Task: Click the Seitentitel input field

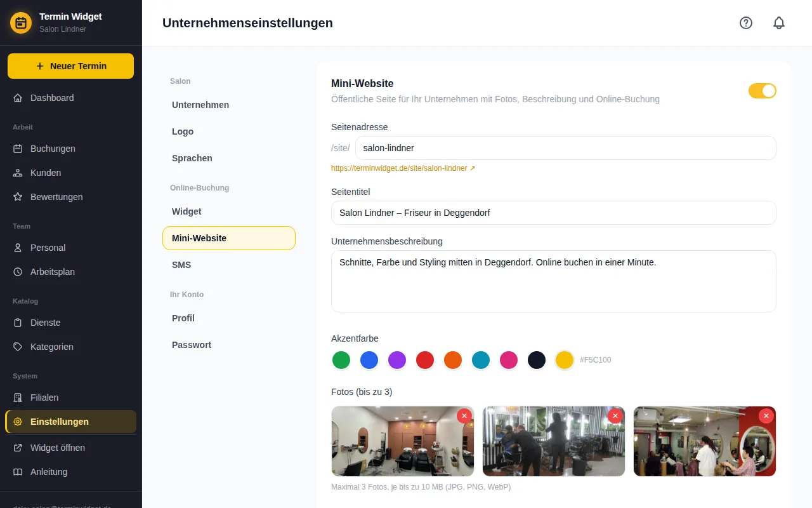Action: [x=554, y=213]
